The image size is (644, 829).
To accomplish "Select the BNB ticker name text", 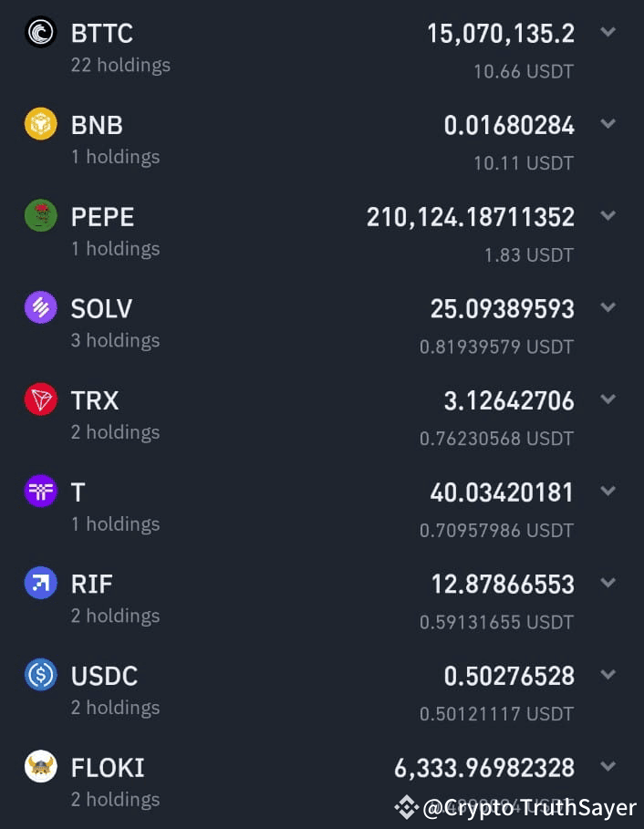I will [x=97, y=125].
